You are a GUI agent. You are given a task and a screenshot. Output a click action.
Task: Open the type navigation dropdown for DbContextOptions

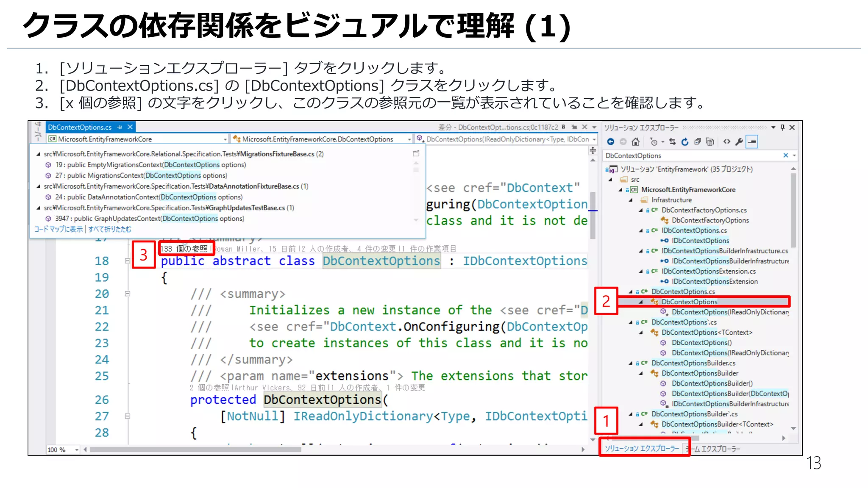point(409,139)
